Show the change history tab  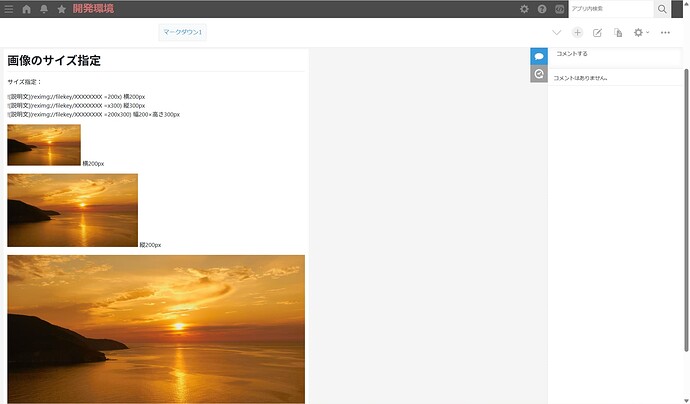pos(539,74)
